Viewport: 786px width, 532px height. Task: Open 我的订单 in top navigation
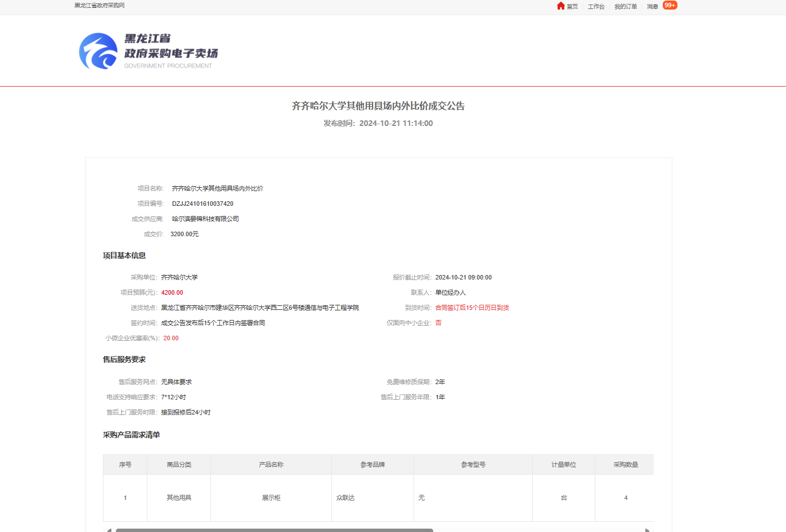625,7
